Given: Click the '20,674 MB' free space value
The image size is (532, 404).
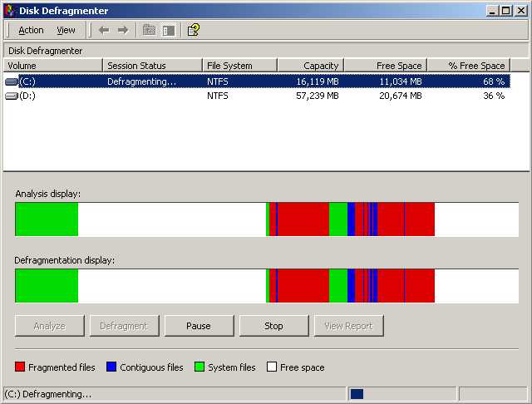Looking at the screenshot, I should (401, 96).
